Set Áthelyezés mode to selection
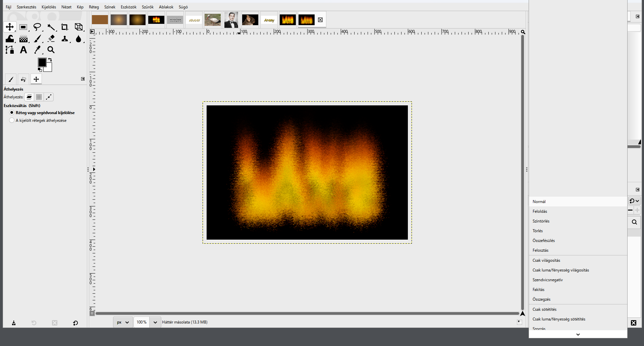Viewport: 644px width, 346px height. pyautogui.click(x=39, y=97)
